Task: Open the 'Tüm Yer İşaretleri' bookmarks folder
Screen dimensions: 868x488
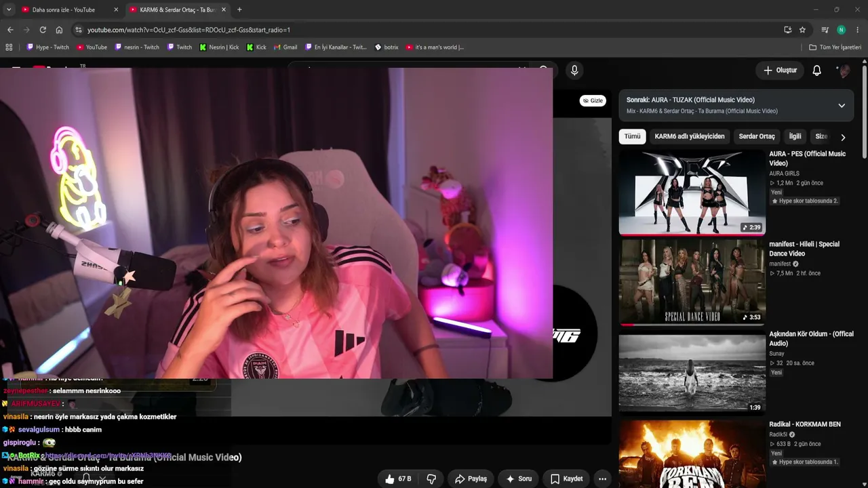Action: tap(835, 47)
